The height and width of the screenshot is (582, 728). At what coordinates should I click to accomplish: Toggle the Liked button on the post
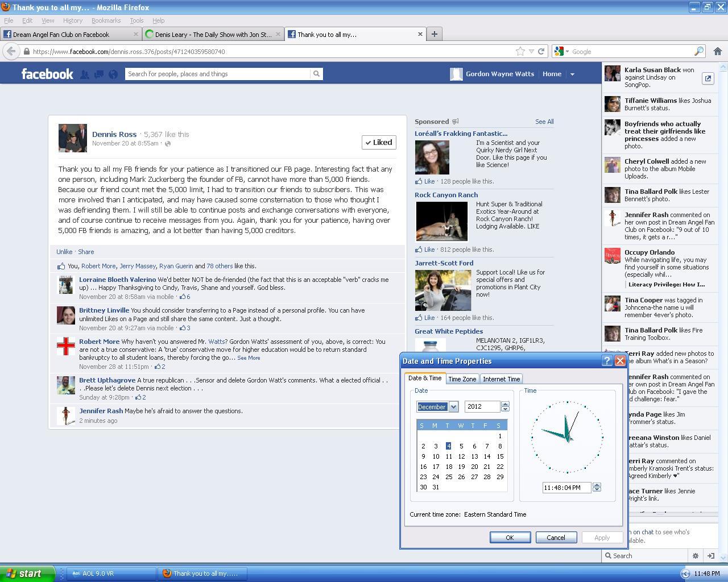[379, 143]
